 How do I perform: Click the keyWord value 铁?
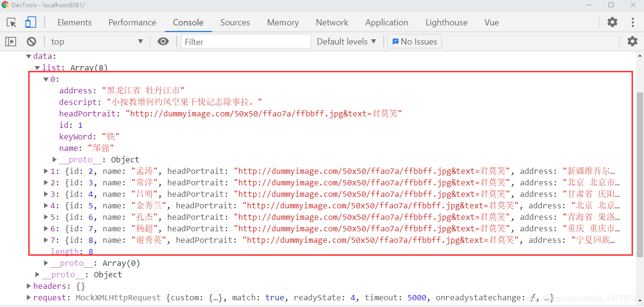(x=111, y=136)
